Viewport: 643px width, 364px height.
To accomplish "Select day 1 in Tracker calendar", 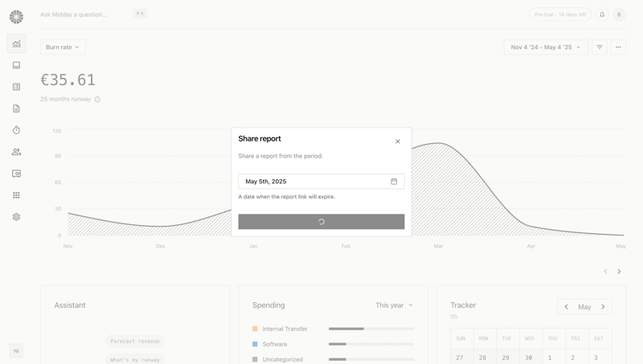I will (554, 357).
